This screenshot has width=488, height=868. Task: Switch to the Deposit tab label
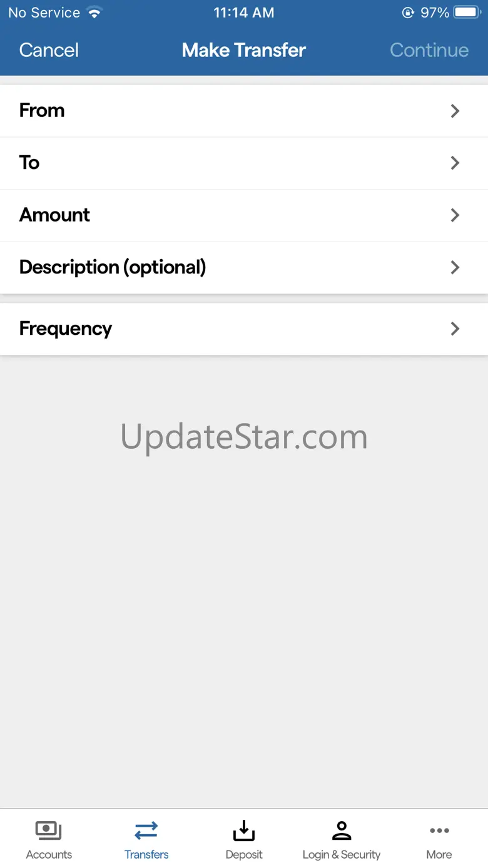pyautogui.click(x=244, y=854)
